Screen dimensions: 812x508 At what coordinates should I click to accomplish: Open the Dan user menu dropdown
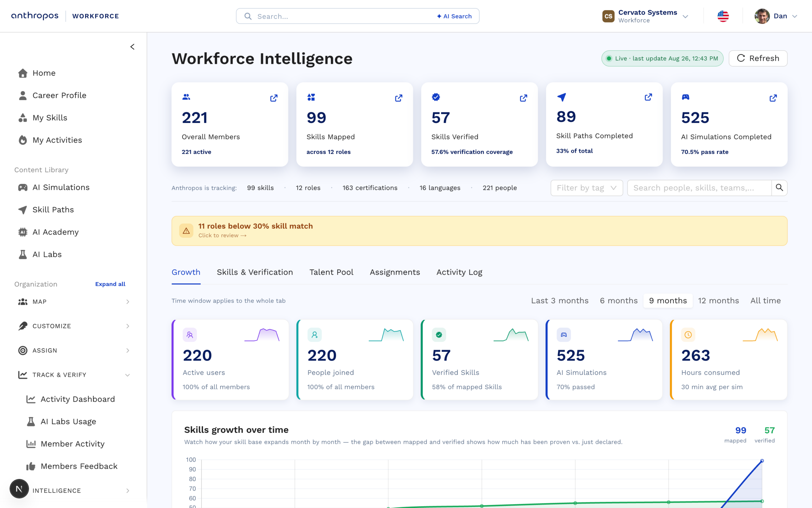776,16
